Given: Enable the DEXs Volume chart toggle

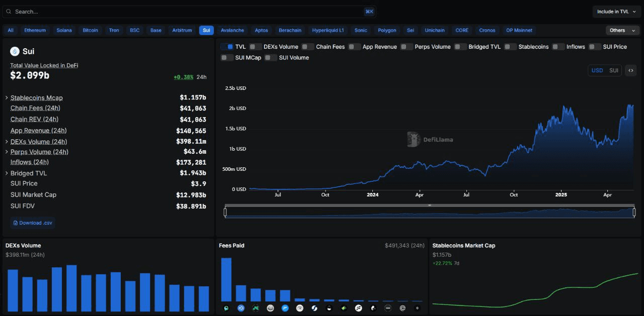Looking at the screenshot, I should click(x=256, y=47).
